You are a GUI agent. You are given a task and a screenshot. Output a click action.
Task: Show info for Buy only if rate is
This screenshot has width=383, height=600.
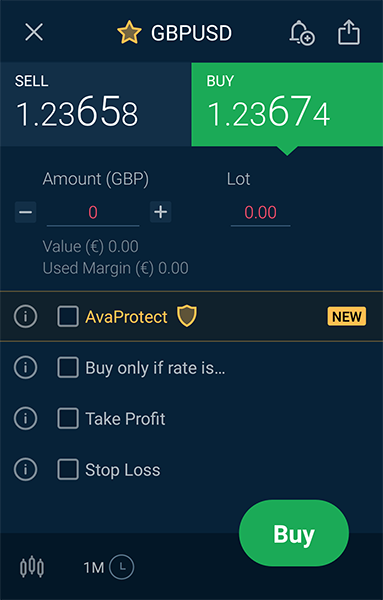[x=26, y=367]
